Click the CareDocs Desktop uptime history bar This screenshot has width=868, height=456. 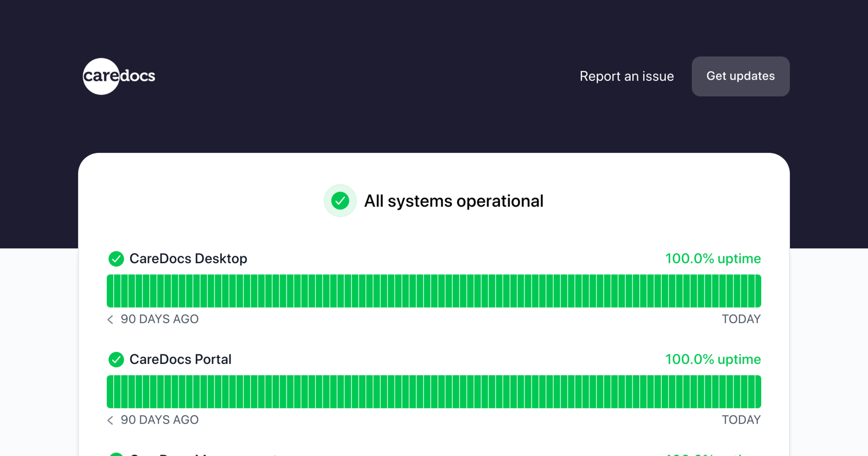(x=434, y=291)
